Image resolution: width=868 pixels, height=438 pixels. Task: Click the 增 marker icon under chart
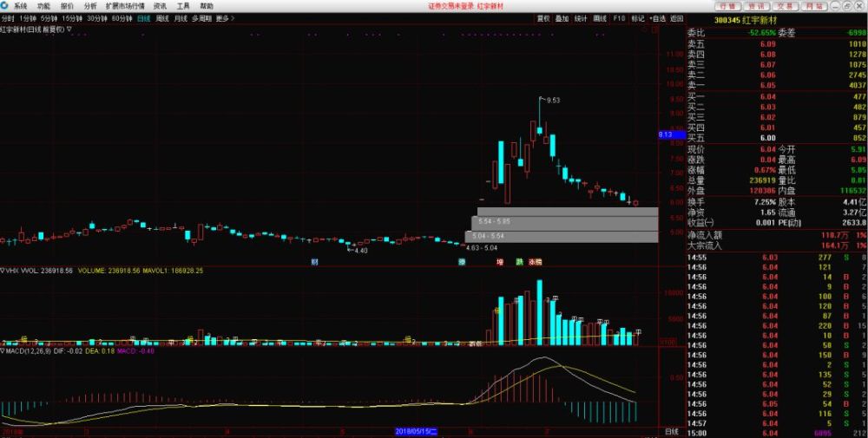pos(500,262)
